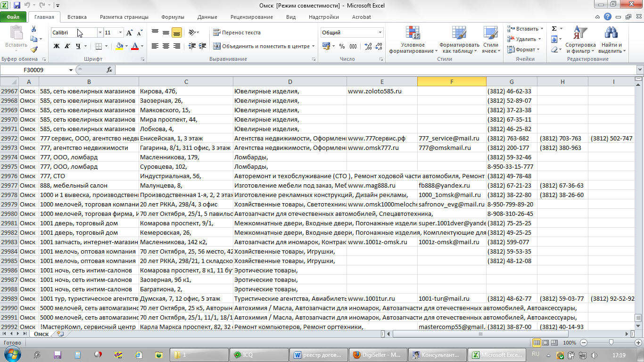Click the AutoSum sigma icon
644x362 pixels.
554,29
